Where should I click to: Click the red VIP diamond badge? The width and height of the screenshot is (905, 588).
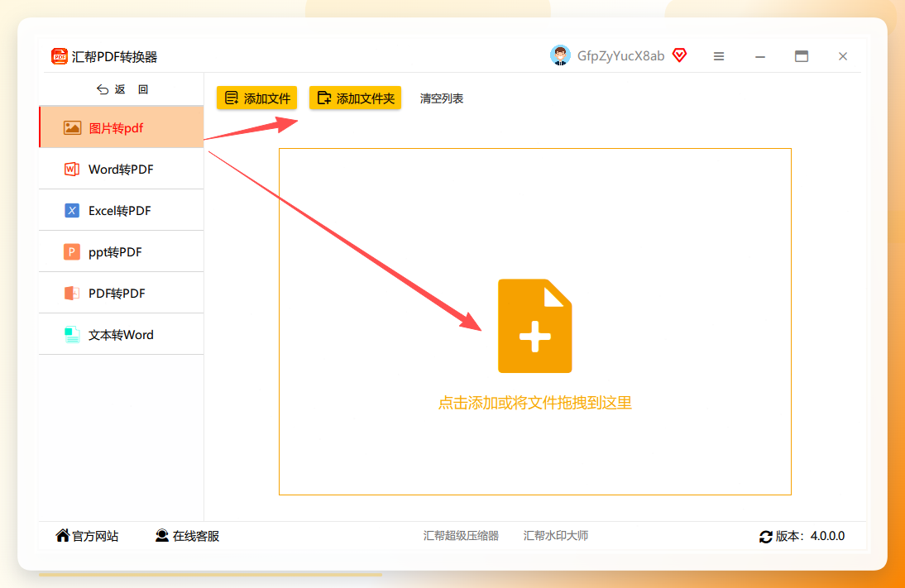click(680, 55)
